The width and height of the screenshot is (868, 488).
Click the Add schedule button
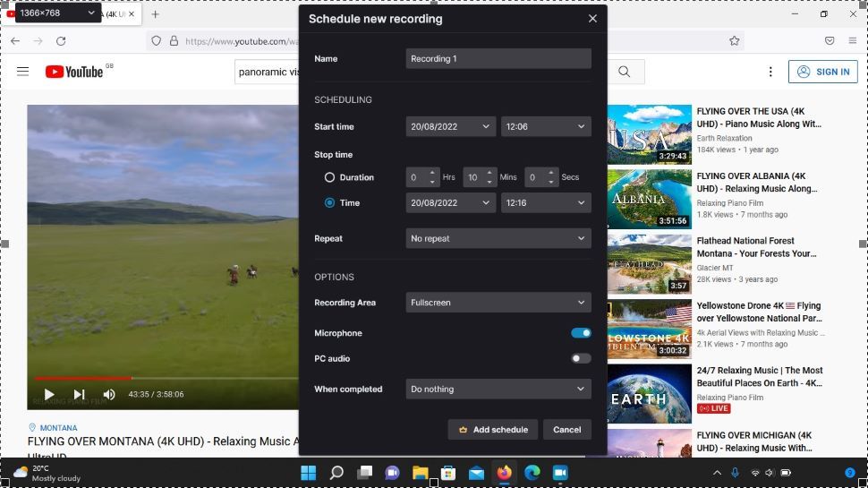[x=493, y=430]
